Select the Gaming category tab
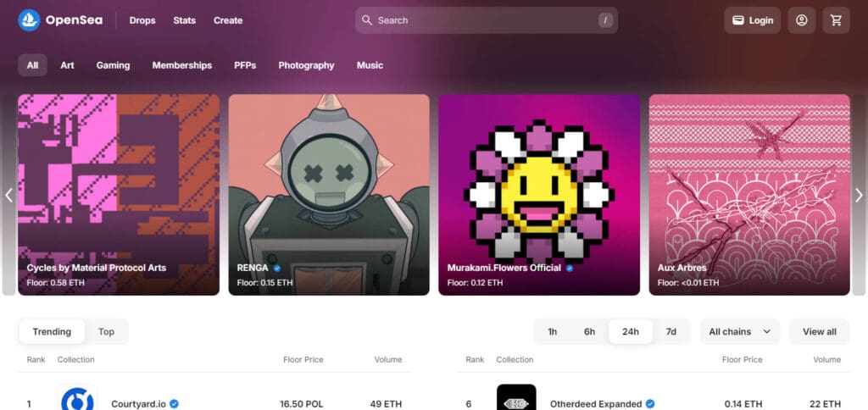This screenshot has width=868, height=410. (113, 65)
